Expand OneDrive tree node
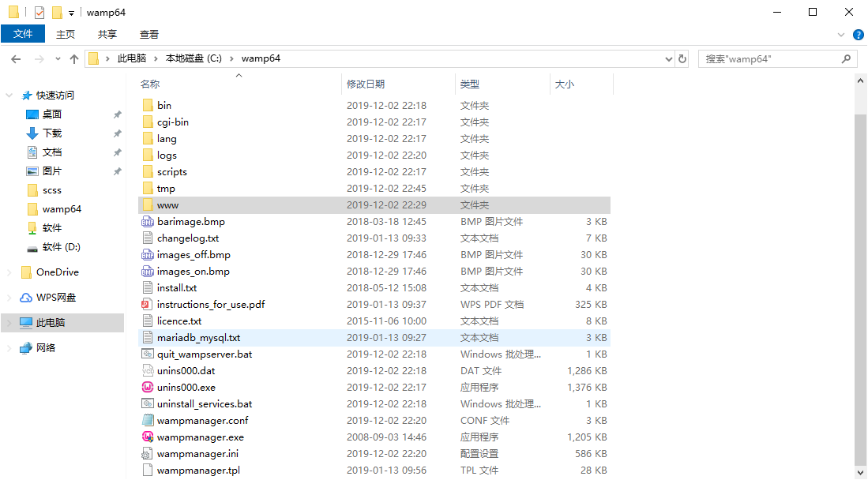 coord(9,272)
